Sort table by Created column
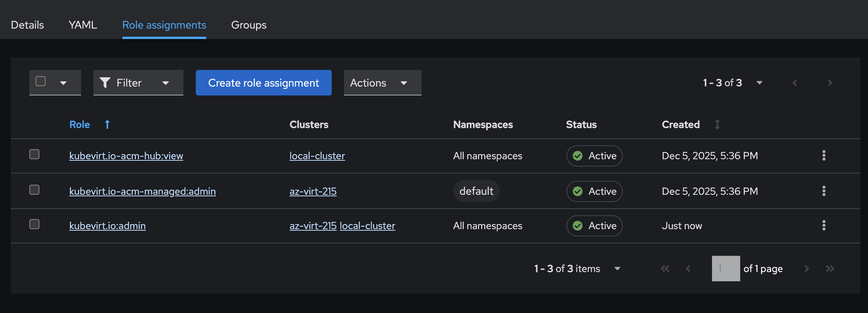The image size is (868, 313). pos(717,124)
